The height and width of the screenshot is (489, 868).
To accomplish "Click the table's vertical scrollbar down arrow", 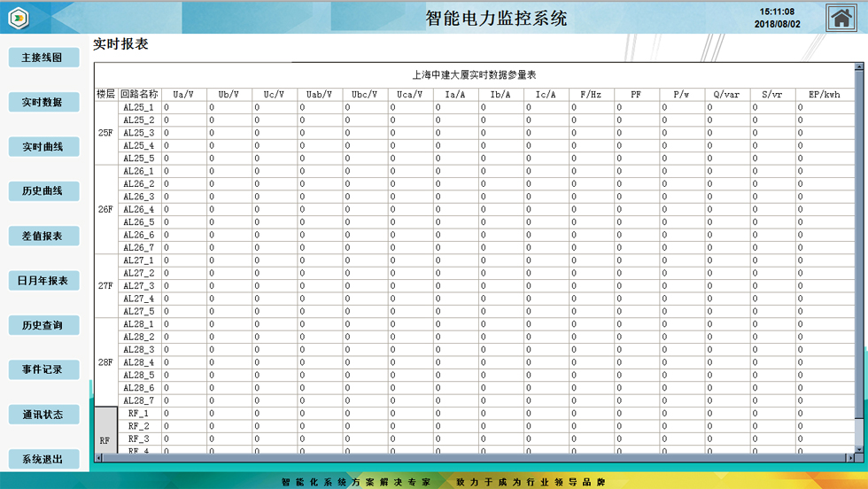I will point(859,448).
